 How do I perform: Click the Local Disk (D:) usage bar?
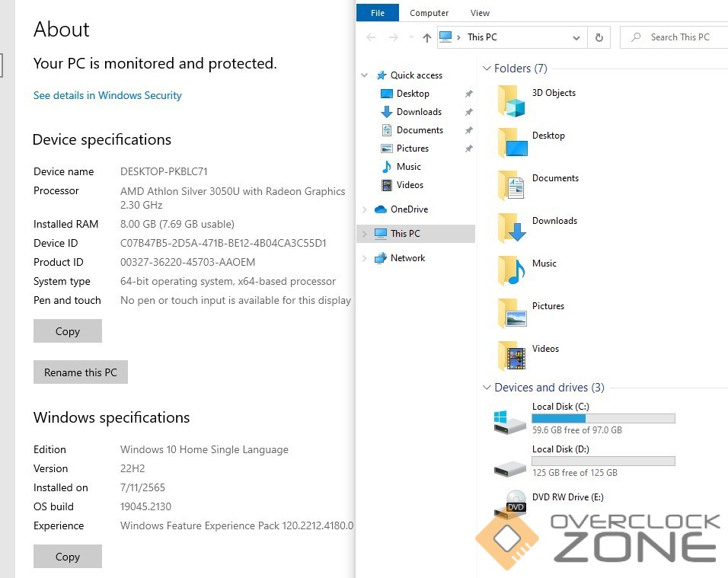point(603,461)
